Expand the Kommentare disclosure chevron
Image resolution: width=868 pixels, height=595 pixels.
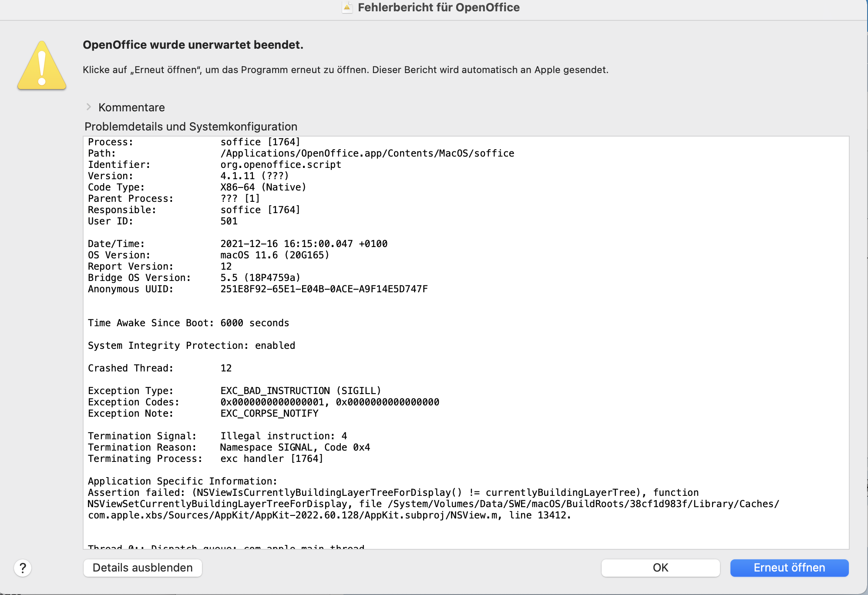(89, 107)
